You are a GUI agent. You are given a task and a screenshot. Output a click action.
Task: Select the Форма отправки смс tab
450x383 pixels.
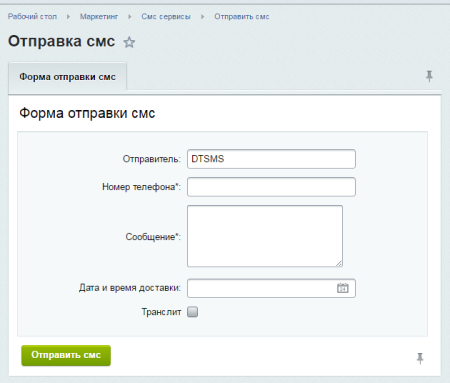coord(67,77)
